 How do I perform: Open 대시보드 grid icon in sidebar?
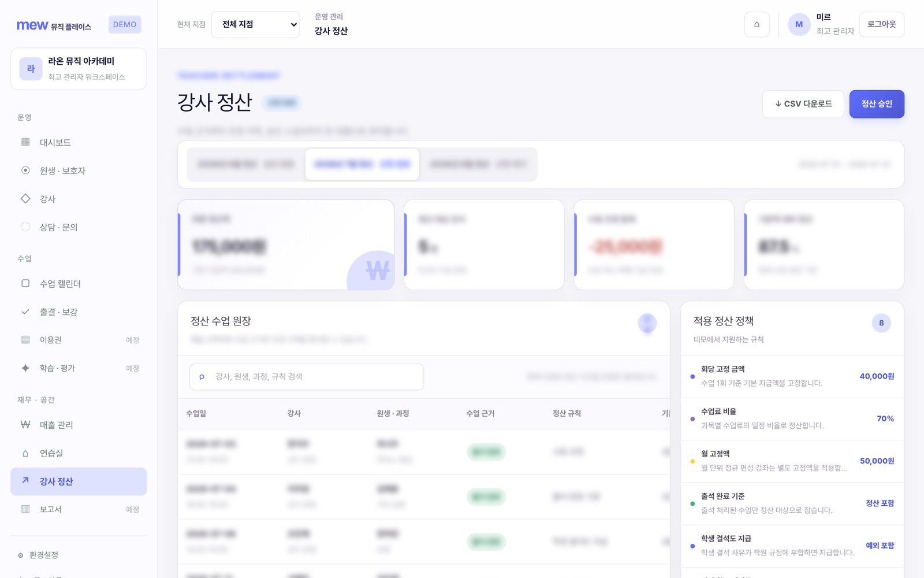coord(25,142)
